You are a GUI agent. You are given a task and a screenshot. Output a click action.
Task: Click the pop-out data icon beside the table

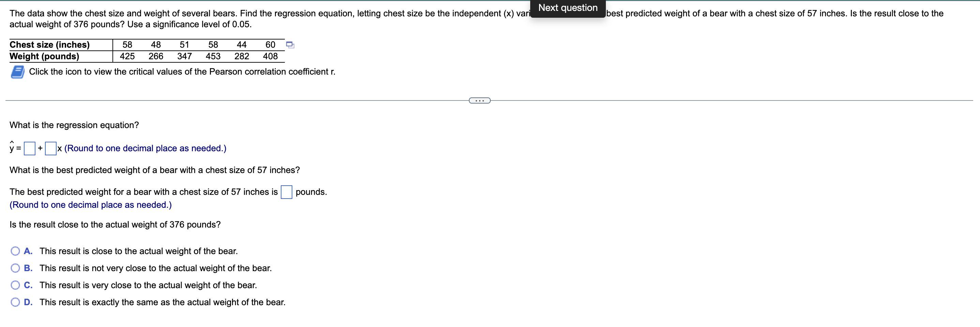tap(290, 45)
